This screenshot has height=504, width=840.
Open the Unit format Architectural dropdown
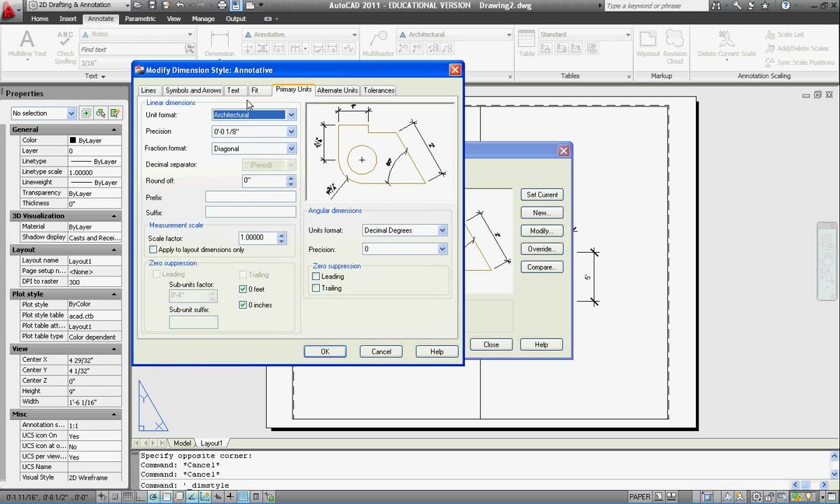pos(254,115)
